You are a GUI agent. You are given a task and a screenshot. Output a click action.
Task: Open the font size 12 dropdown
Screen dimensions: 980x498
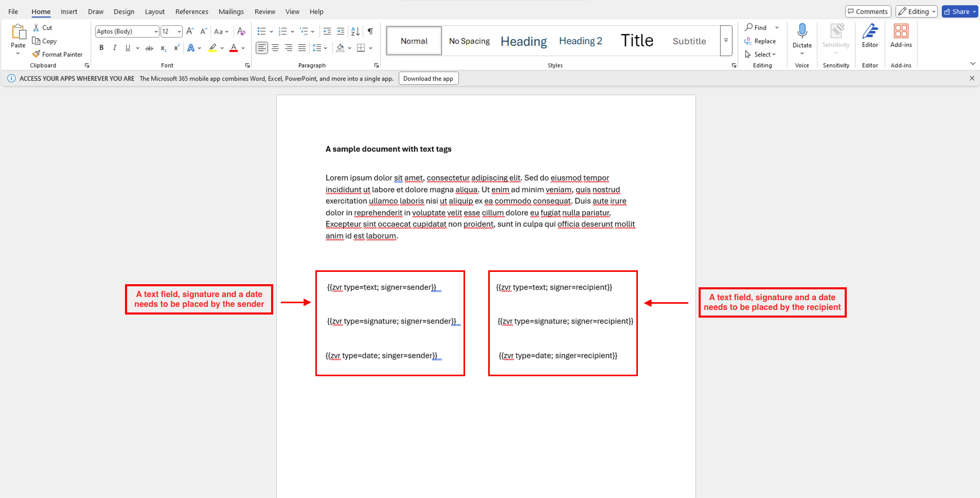point(179,31)
